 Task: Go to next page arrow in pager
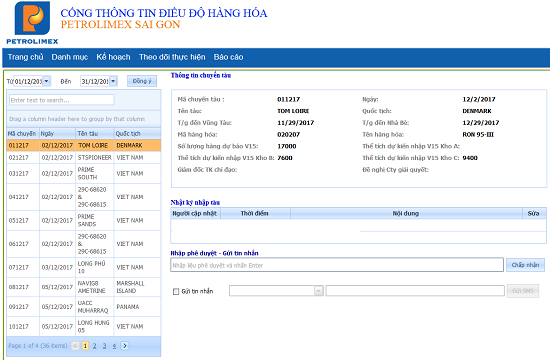coord(125,346)
